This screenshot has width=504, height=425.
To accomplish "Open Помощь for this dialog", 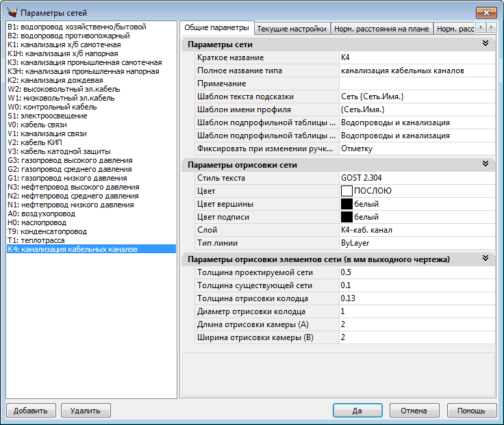I will (x=471, y=411).
